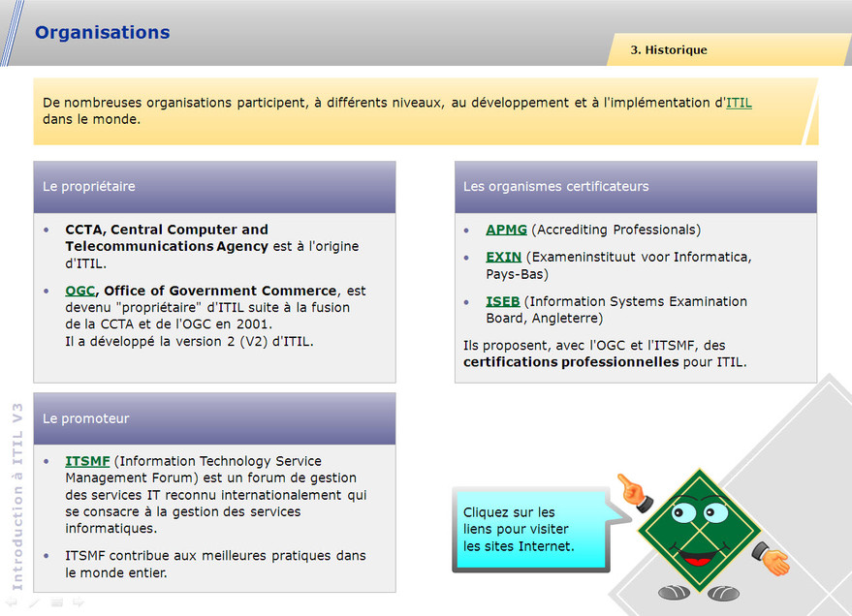Screen dimensions: 852x616
Task: Follow the APMG link
Action: tap(506, 230)
